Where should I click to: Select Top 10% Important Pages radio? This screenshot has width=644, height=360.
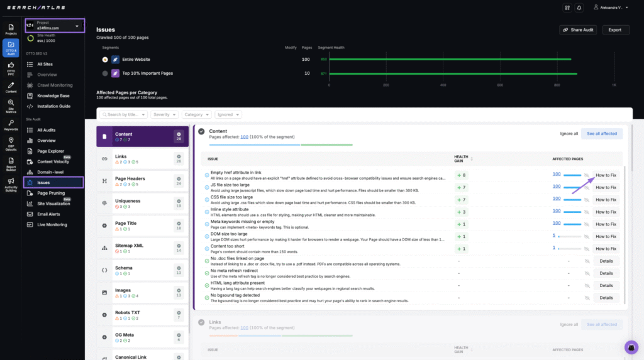click(105, 74)
